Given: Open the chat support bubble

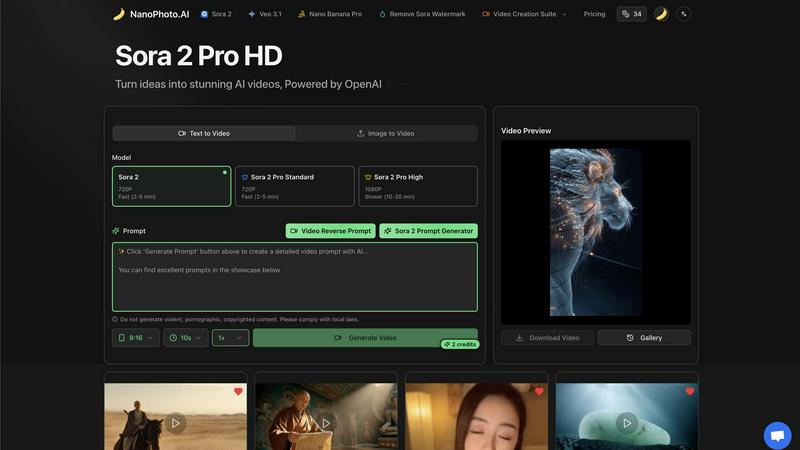Looking at the screenshot, I should 777,435.
